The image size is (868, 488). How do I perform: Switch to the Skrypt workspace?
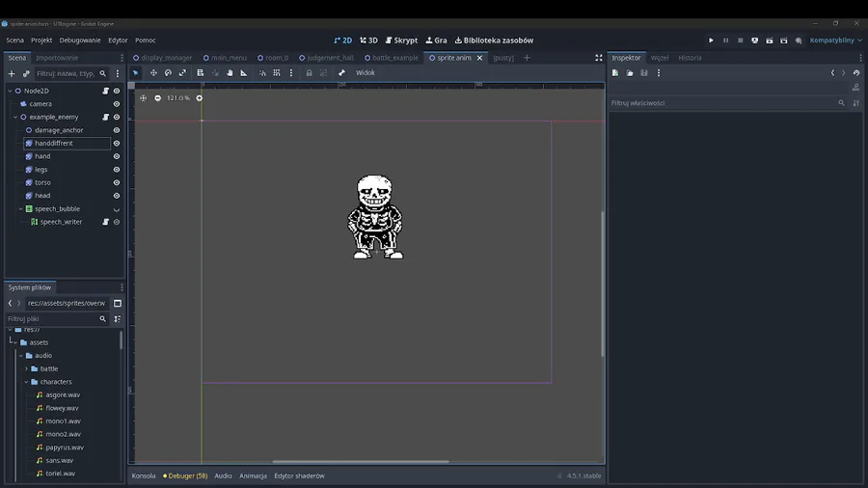401,41
